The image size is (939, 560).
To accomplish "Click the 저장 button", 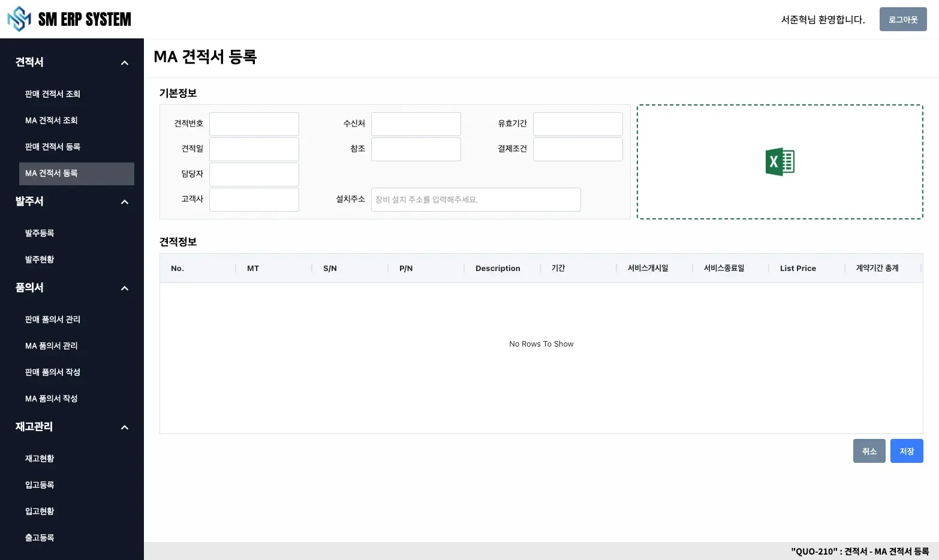I will coord(907,451).
